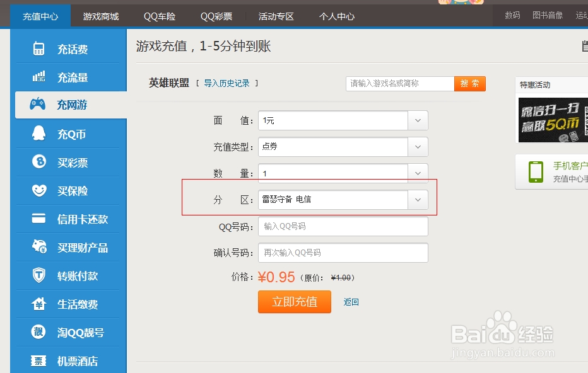Open the 雷瑟守备 电信 region combo box
This screenshot has width=588, height=373.
tap(343, 200)
